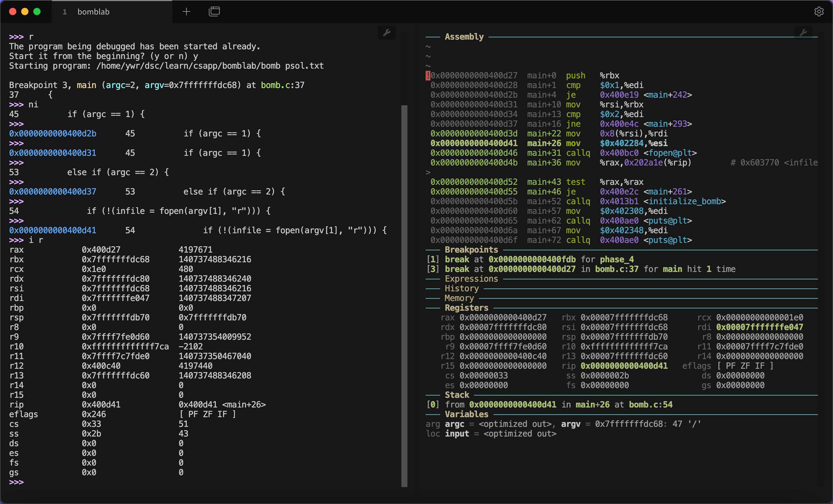Switch to the bomblab tab
This screenshot has width=833, height=504.
94,11
